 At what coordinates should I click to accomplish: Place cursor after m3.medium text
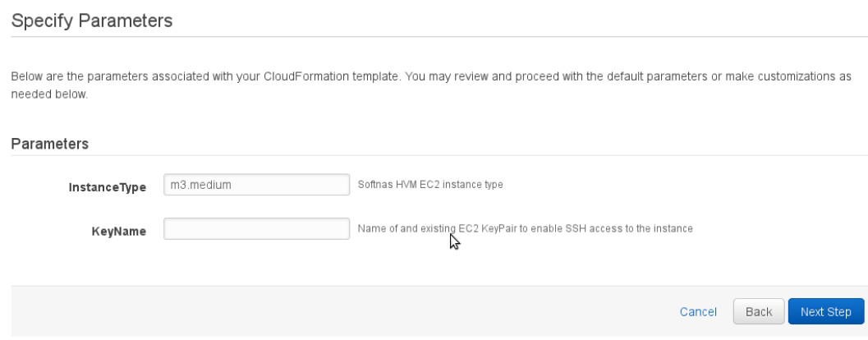[232, 185]
